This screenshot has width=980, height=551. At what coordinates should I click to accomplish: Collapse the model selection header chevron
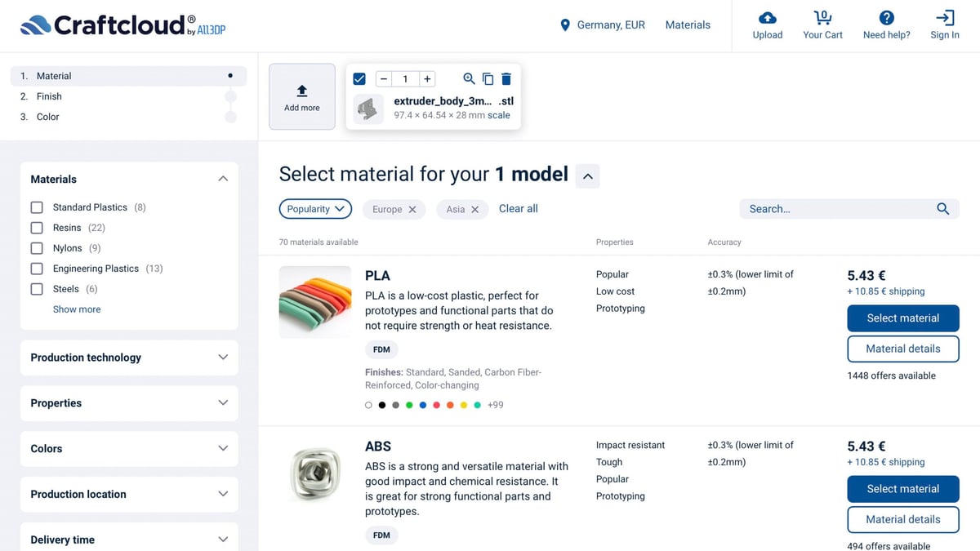[588, 176]
